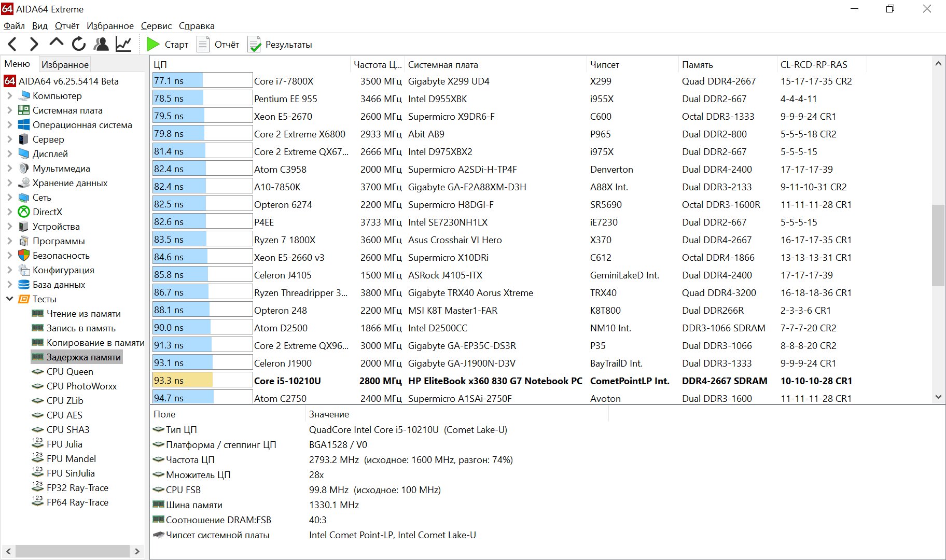Image resolution: width=946 pixels, height=560 pixels.
Task: Click the refresh toolbar icon
Action: coord(78,44)
